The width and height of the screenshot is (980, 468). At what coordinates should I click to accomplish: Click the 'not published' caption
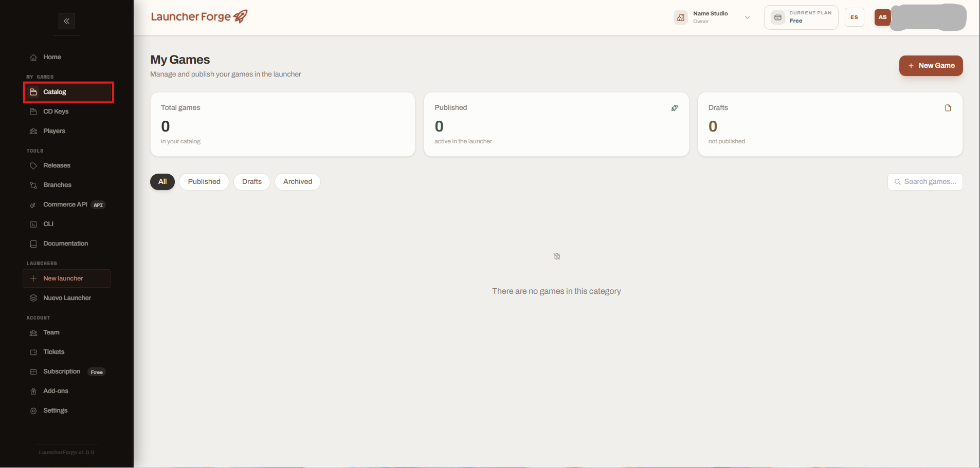tap(727, 141)
